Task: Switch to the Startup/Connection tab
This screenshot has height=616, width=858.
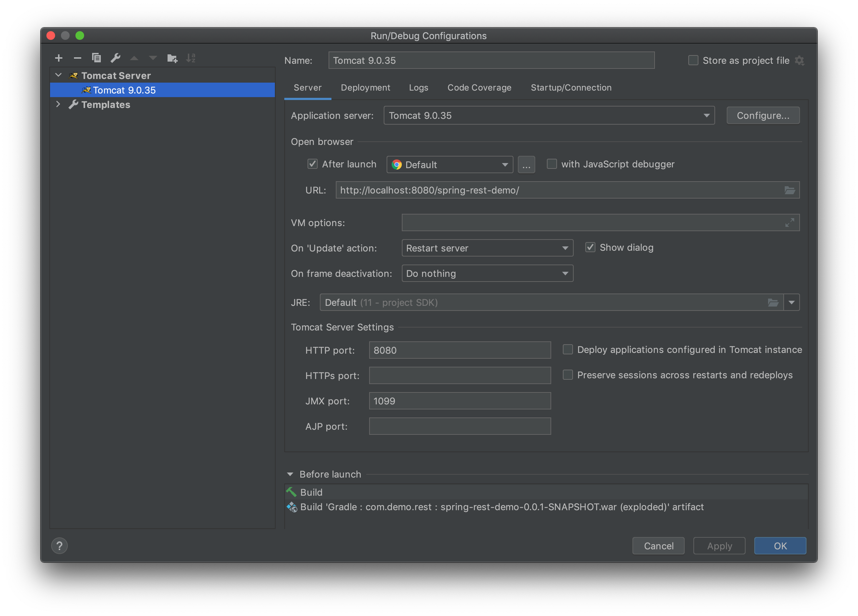Action: pos(571,88)
